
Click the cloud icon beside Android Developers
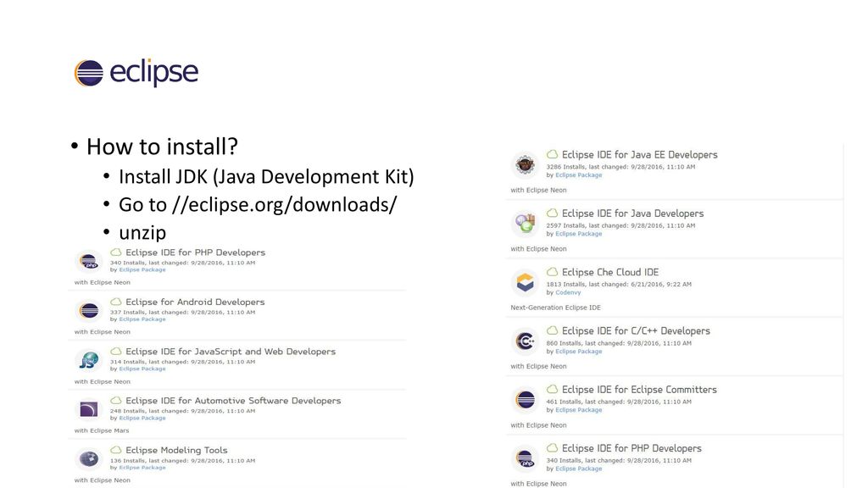pyautogui.click(x=115, y=302)
